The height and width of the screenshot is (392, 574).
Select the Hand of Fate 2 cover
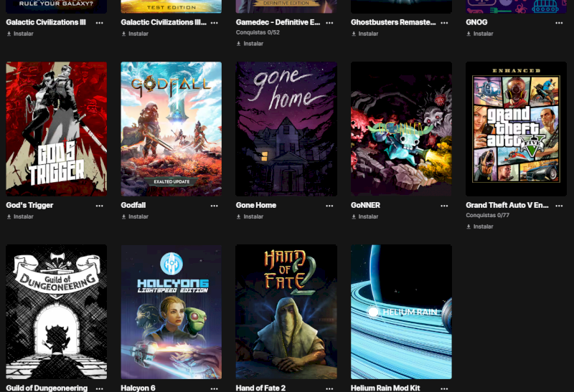[x=286, y=312]
